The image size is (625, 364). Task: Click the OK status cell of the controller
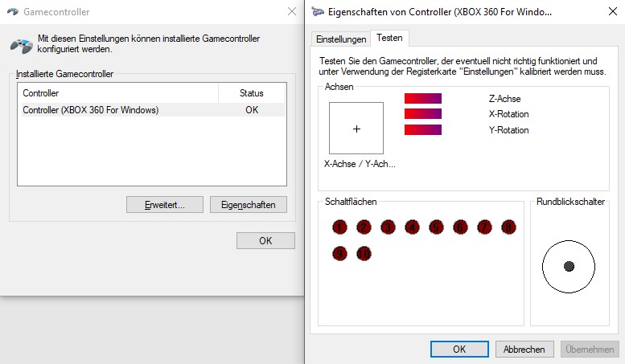(252, 110)
